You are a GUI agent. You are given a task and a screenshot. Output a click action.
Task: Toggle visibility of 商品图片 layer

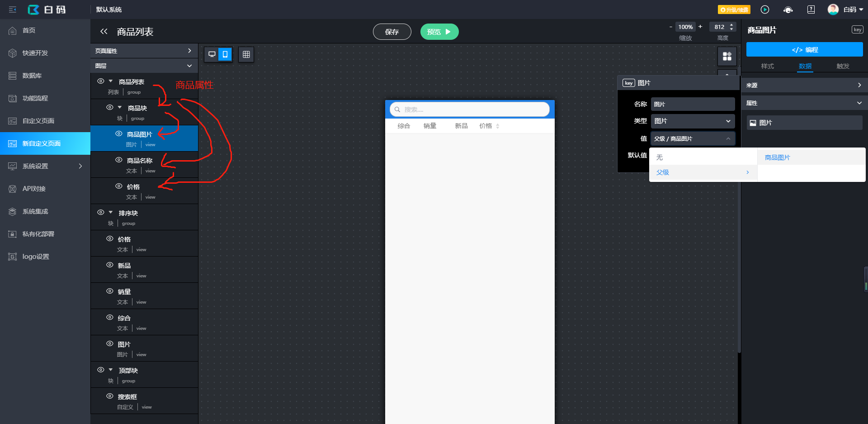pos(118,134)
